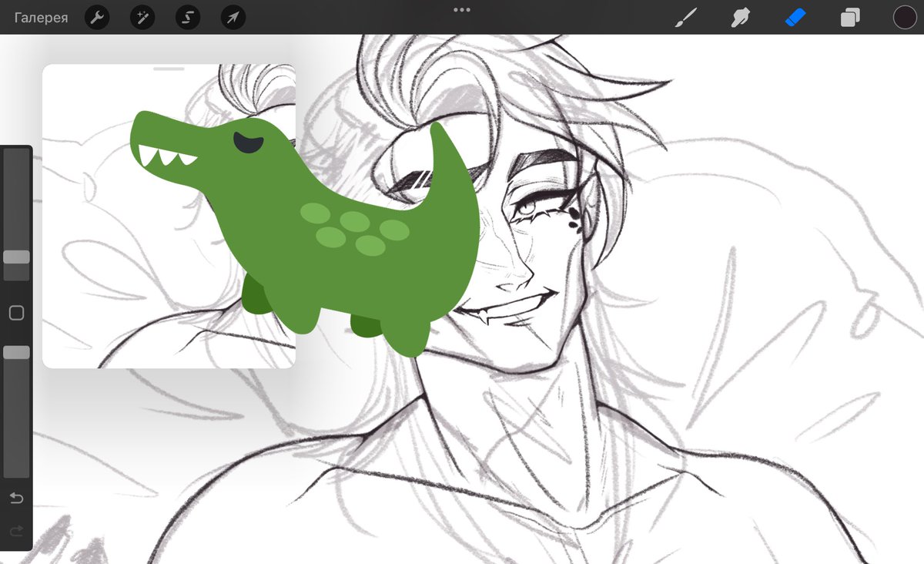The height and width of the screenshot is (564, 924).
Task: Open the Actions wrench menu
Action: point(96,17)
